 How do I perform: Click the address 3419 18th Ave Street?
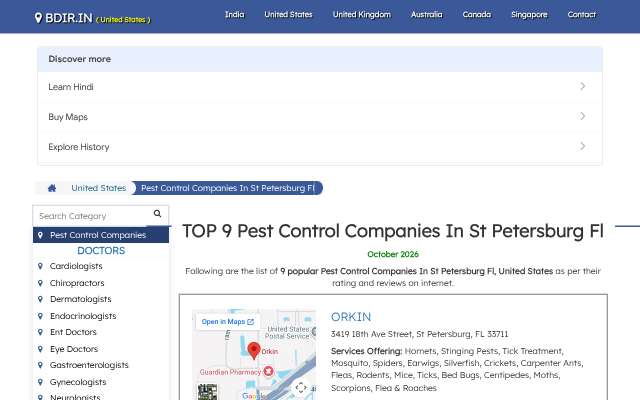(x=419, y=334)
